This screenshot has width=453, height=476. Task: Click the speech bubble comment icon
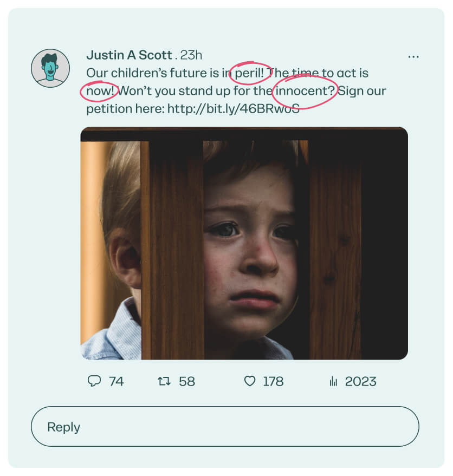[x=94, y=381]
